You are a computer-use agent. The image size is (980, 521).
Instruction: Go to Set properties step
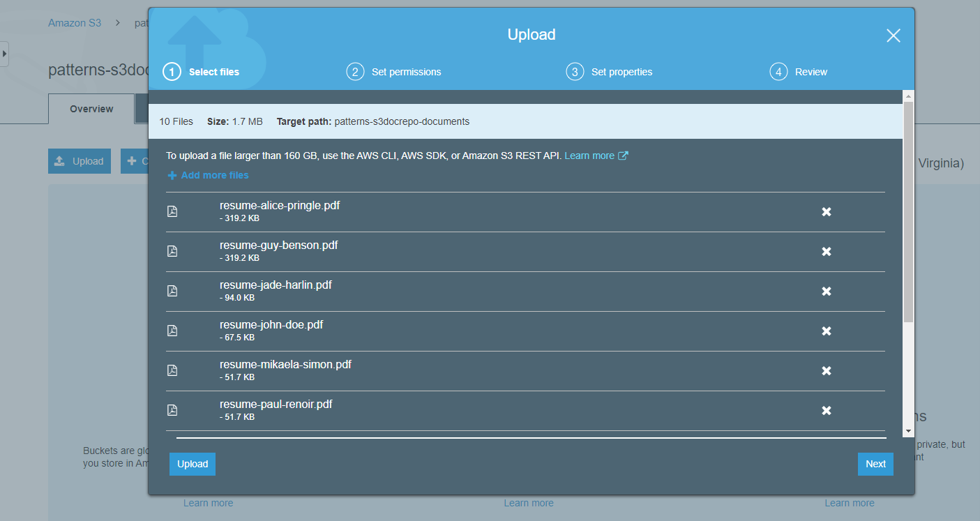tap(610, 72)
